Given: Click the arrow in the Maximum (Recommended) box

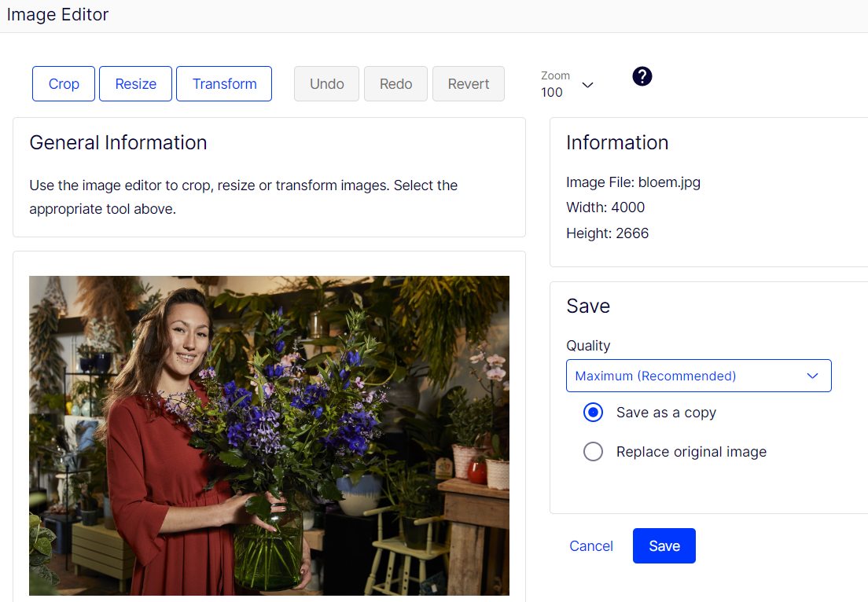Looking at the screenshot, I should (x=813, y=376).
